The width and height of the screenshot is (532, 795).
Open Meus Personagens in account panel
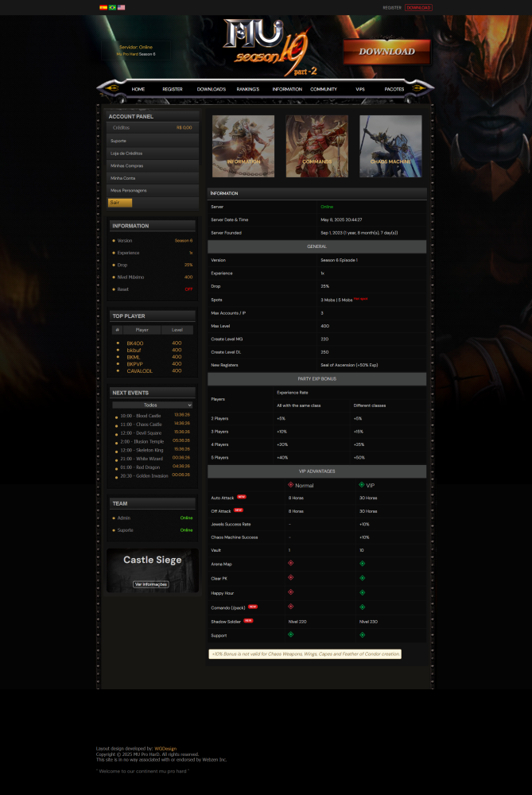153,191
